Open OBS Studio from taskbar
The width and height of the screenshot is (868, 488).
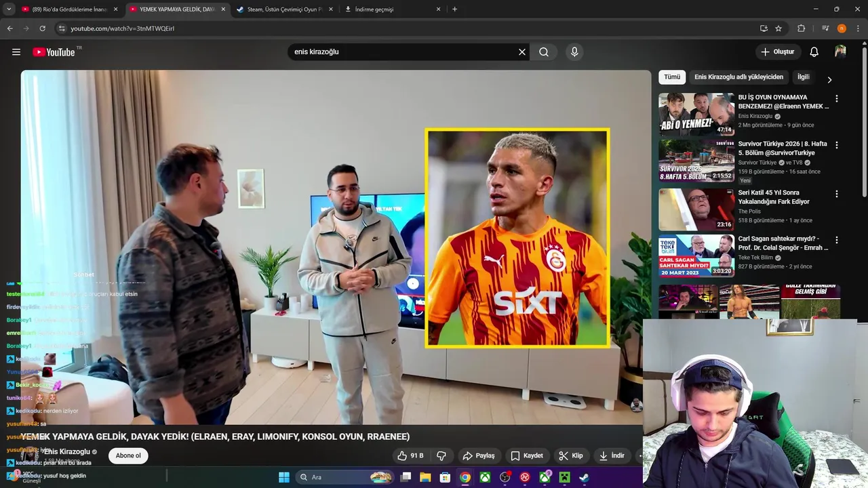[505, 477]
